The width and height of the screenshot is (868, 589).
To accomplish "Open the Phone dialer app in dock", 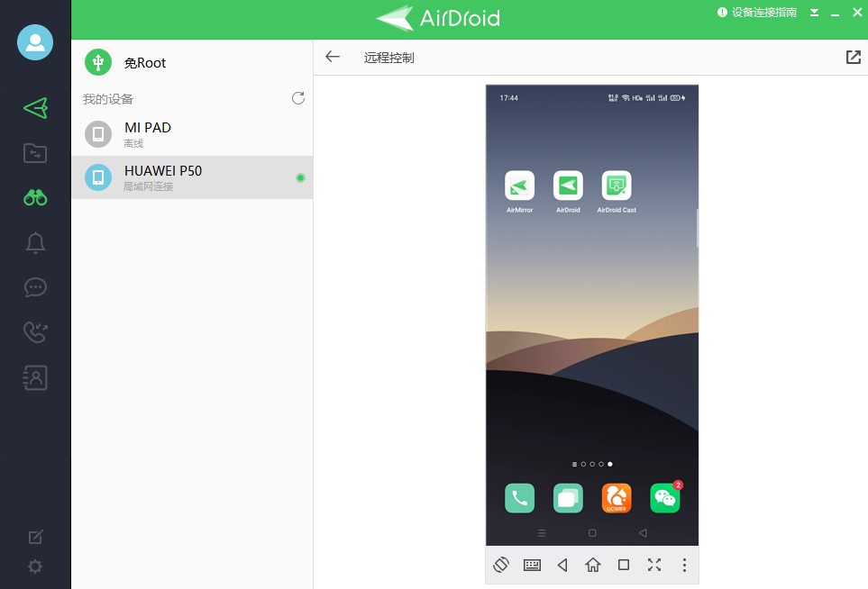I will pos(519,498).
